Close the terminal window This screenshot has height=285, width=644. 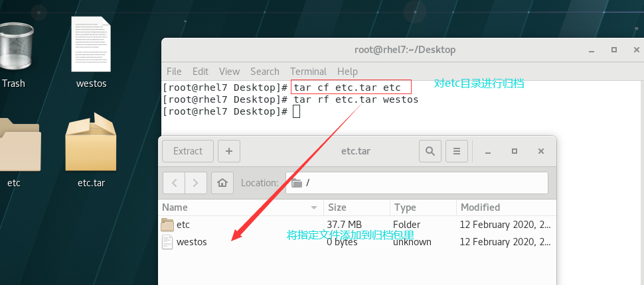[636, 50]
